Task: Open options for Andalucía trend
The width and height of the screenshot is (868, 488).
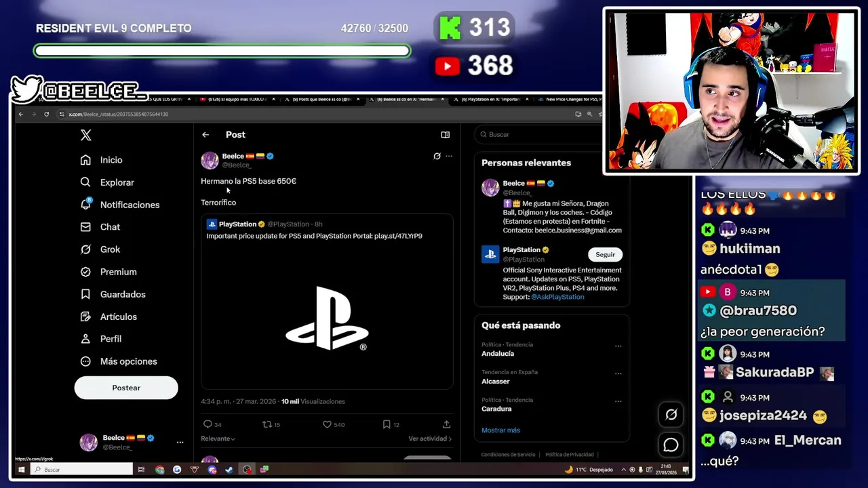Action: pos(618,346)
